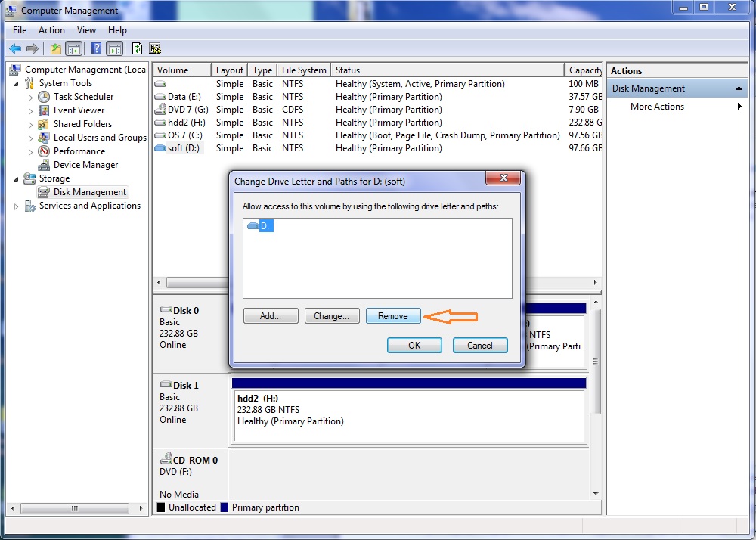756x540 pixels.
Task: Click the Remove button in dialog
Action: [393, 316]
